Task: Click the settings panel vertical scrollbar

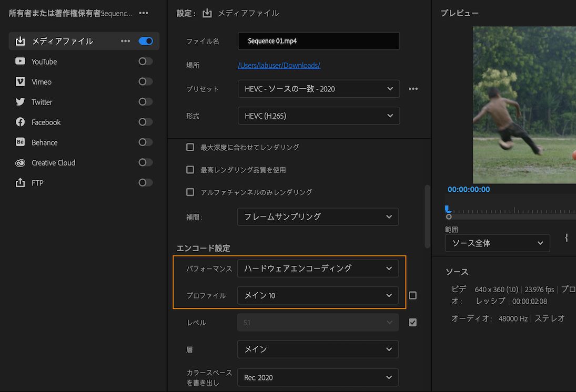Action: [427, 216]
